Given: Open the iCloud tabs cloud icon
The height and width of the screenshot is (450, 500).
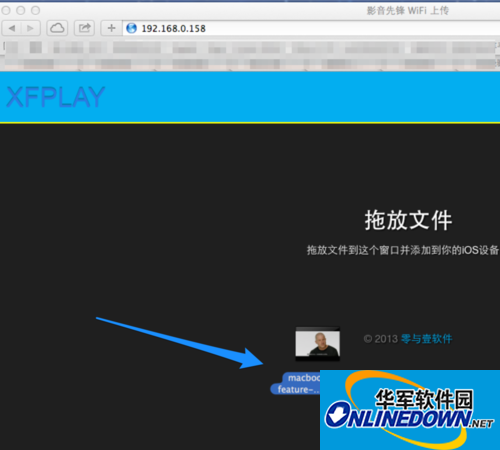Looking at the screenshot, I should 57,28.
